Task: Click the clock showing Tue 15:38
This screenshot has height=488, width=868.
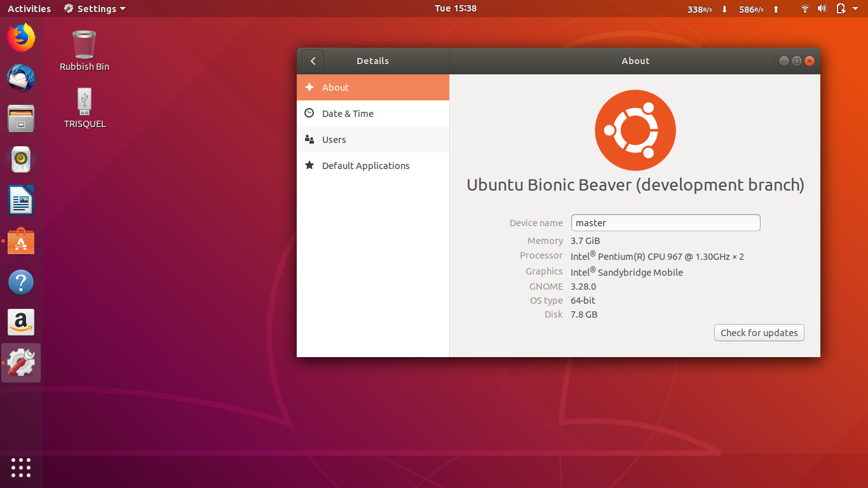Action: click(455, 8)
